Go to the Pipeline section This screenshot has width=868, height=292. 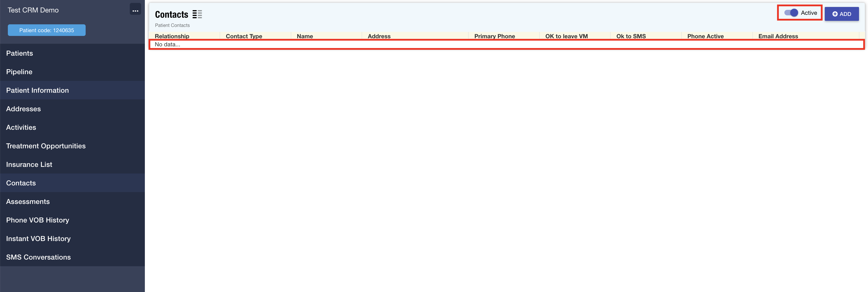pyautogui.click(x=19, y=72)
